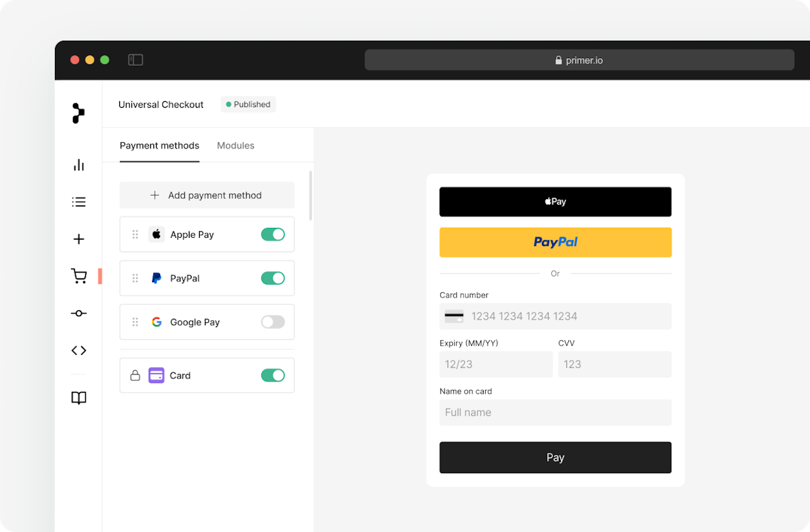
Task: Click Add payment method button
Action: [x=207, y=195]
